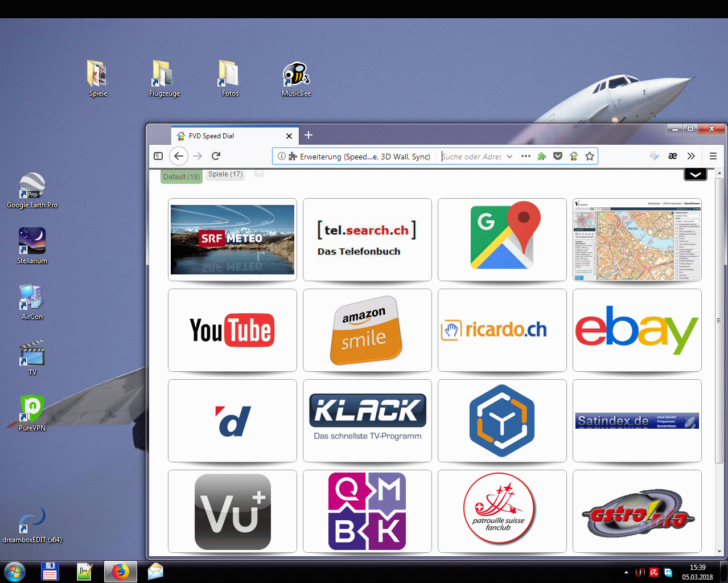Show more toolbar tools overflow
728x583 pixels.
691,156
